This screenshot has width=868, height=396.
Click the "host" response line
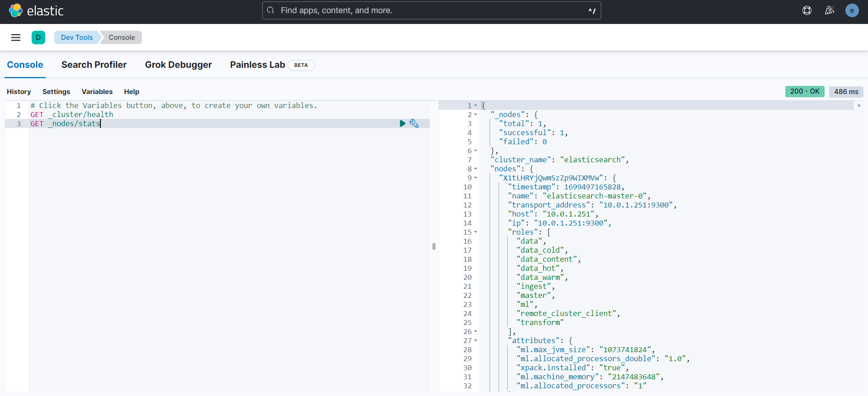(x=553, y=214)
